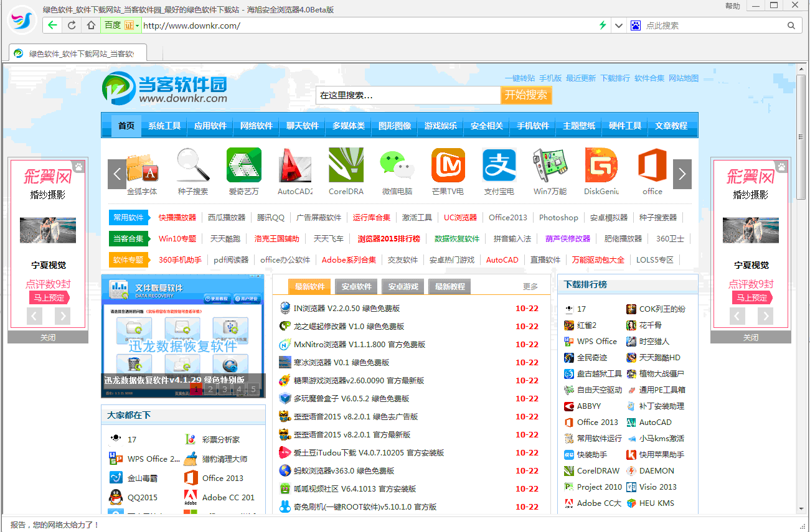The height and width of the screenshot is (532, 810).
Task: Expand the address bar history dropdown arrow
Action: (x=618, y=26)
